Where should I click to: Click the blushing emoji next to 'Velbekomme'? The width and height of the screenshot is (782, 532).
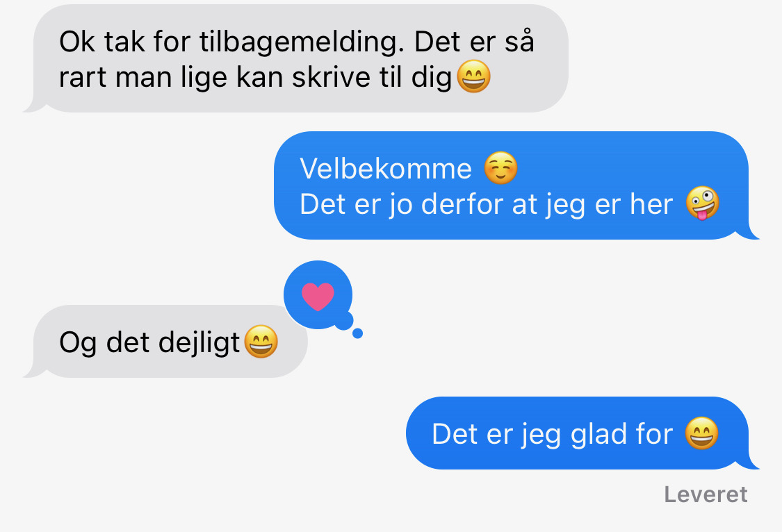(500, 168)
